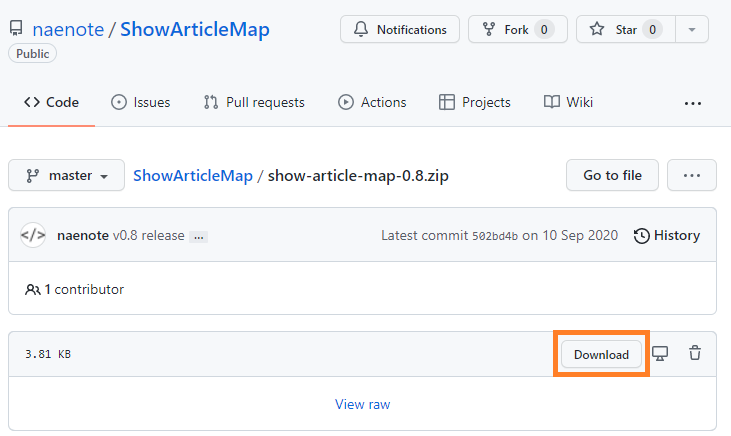Open the file actions three-dot menu

[692, 175]
